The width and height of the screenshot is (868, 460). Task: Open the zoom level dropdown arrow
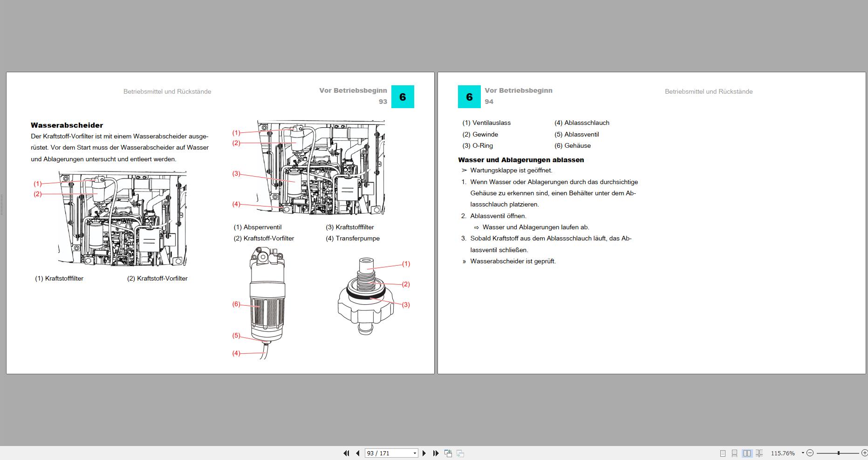[803, 453]
